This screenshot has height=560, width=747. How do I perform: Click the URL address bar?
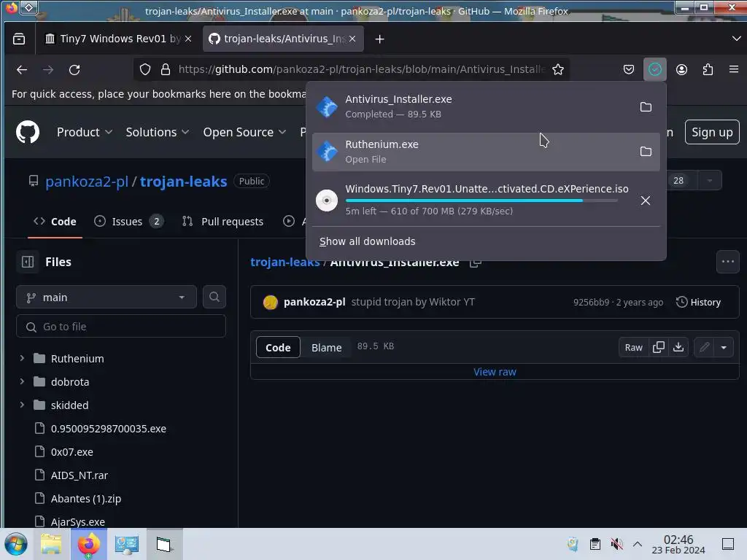(362, 69)
